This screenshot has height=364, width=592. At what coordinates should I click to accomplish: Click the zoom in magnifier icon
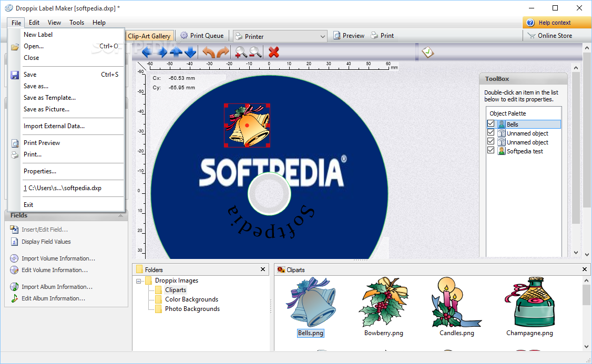coord(241,52)
